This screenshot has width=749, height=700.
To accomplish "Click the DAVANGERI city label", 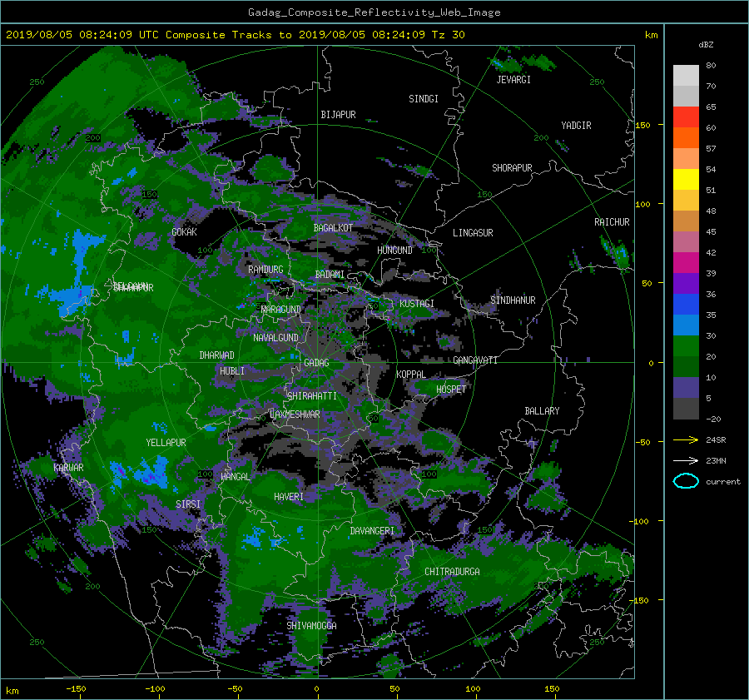I will [372, 531].
